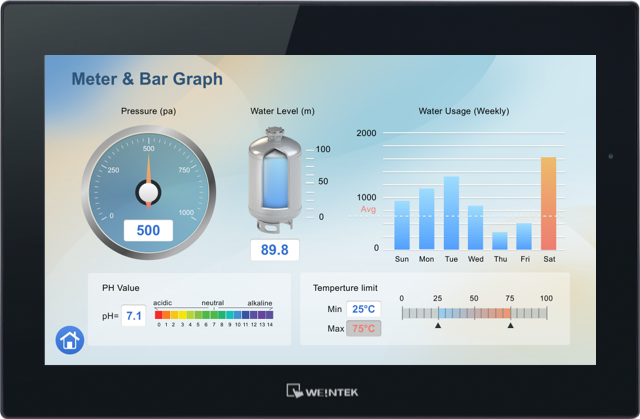The height and width of the screenshot is (419, 640).
Task: Tap the Max temperature field 75°C
Action: (x=363, y=328)
